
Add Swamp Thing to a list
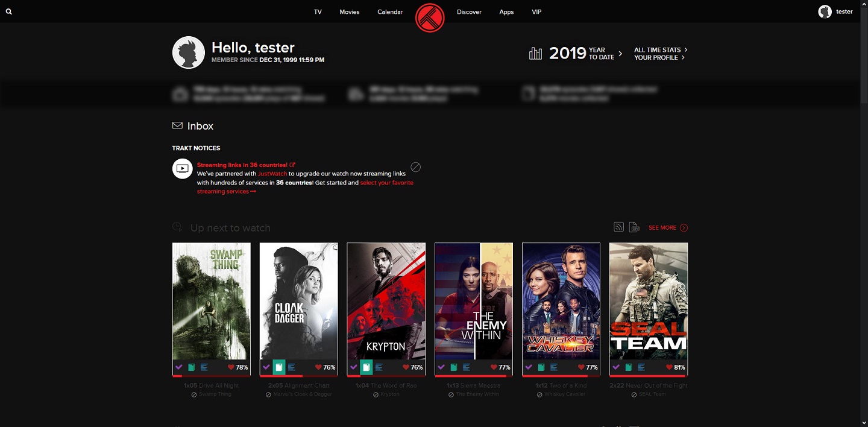click(204, 367)
